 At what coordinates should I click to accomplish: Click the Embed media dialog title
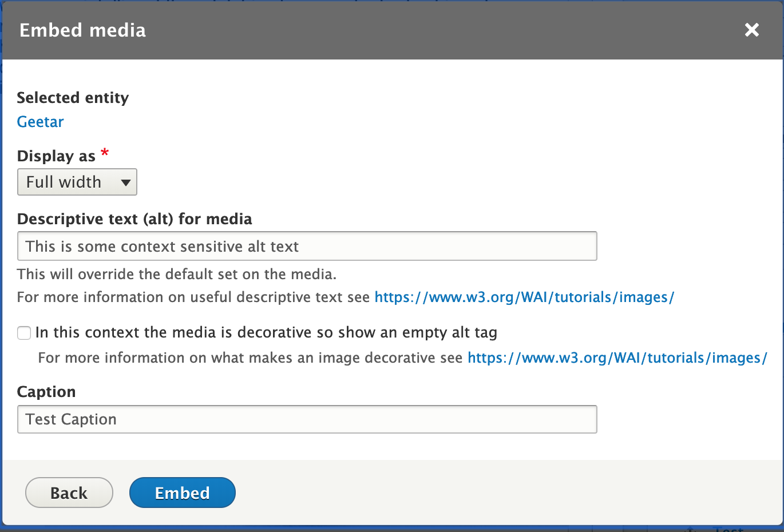click(x=82, y=30)
